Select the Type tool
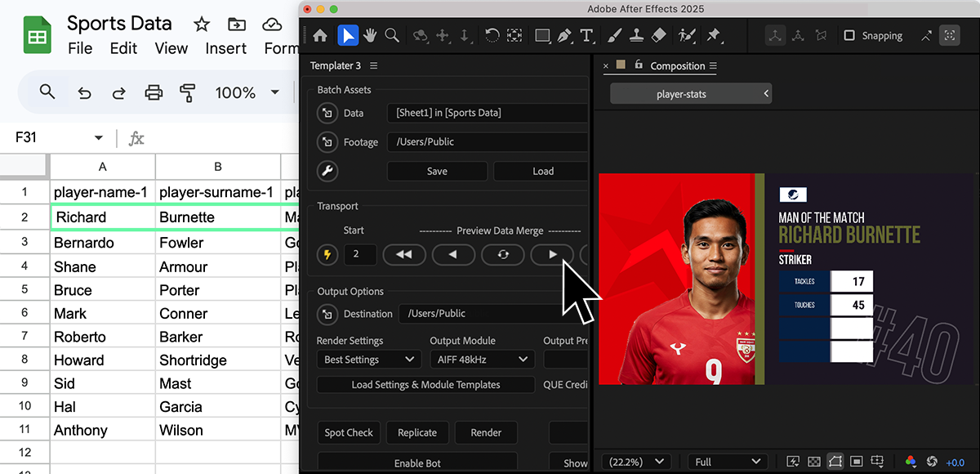The height and width of the screenshot is (474, 980). pyautogui.click(x=586, y=35)
